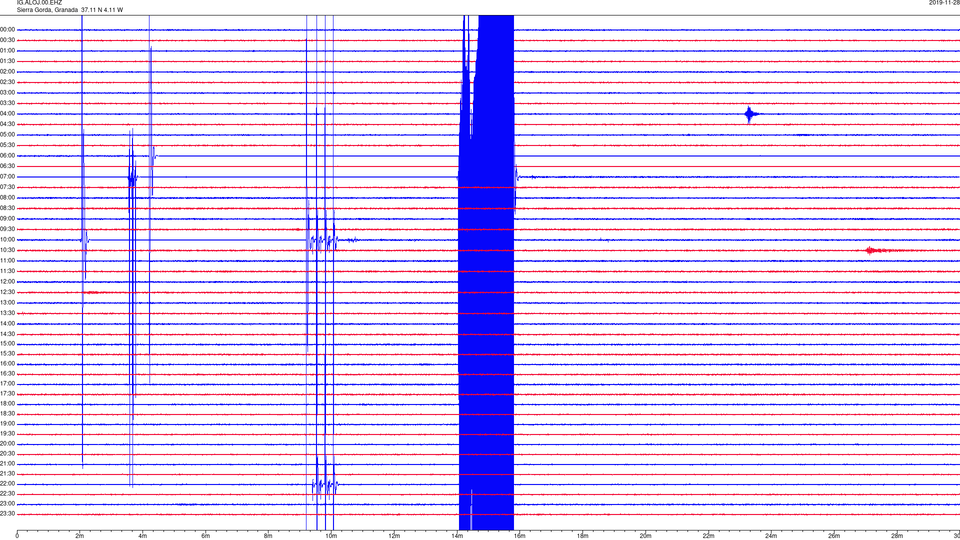
Task: Select the 22:00 trace label
Action: click(x=7, y=484)
